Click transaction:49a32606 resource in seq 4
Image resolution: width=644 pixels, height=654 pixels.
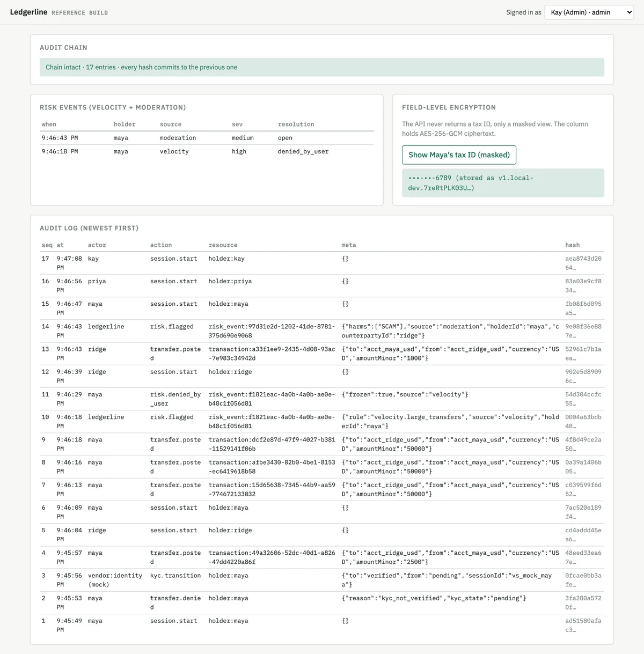(x=272, y=557)
